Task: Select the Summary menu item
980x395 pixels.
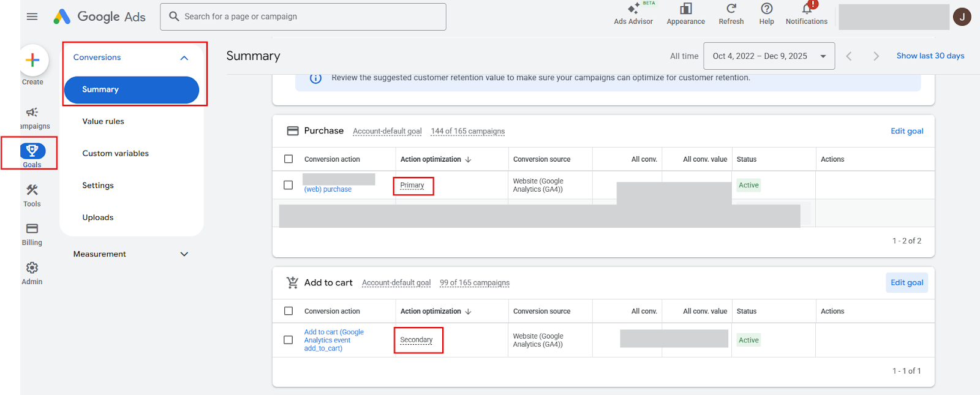Action: pos(132,89)
